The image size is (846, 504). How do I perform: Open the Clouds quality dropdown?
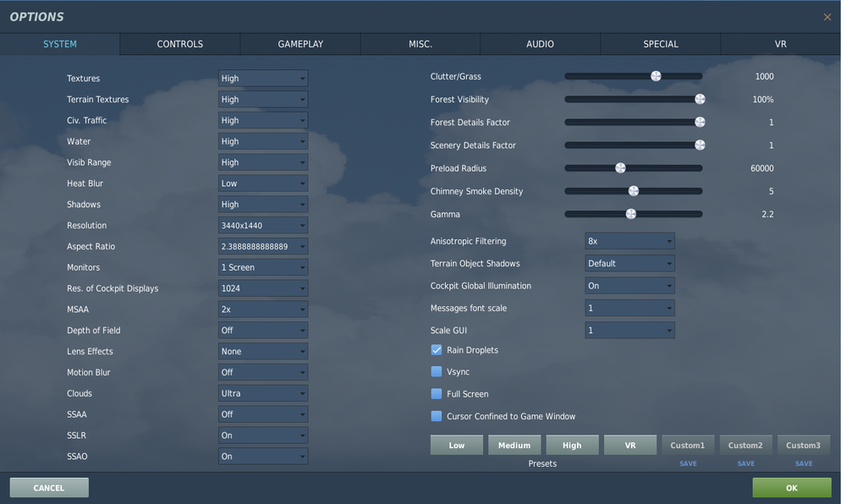[262, 392]
